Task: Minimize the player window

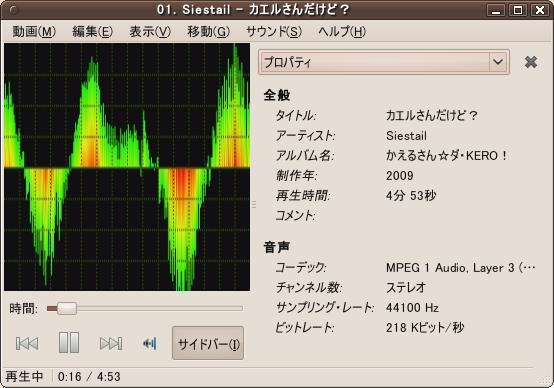Action: coord(496,10)
